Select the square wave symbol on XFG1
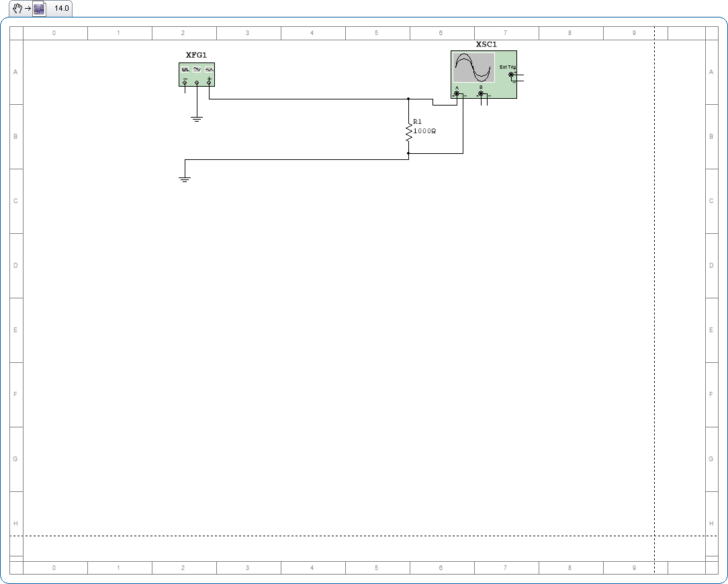Viewport: 728px width, 584px height. [x=185, y=69]
